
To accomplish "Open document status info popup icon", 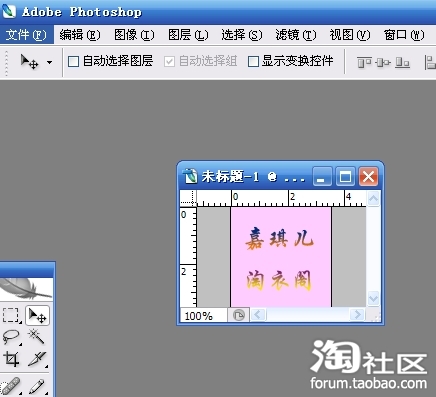I will [239, 315].
